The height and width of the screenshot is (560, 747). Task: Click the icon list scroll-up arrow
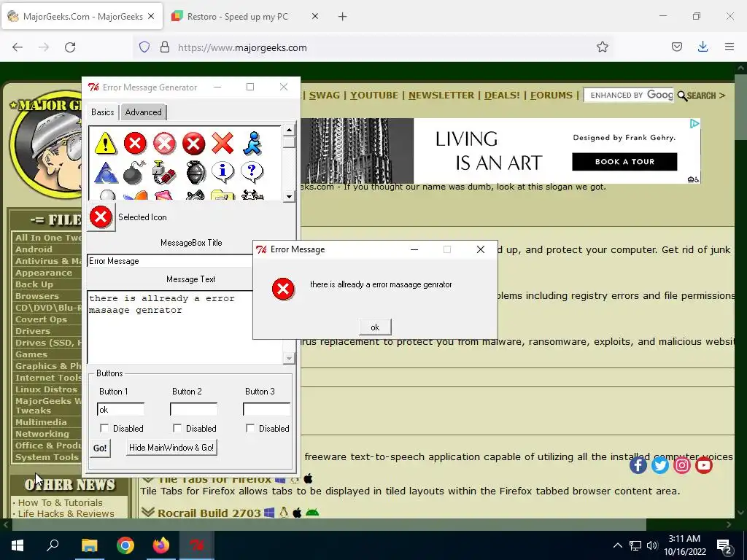[289, 130]
